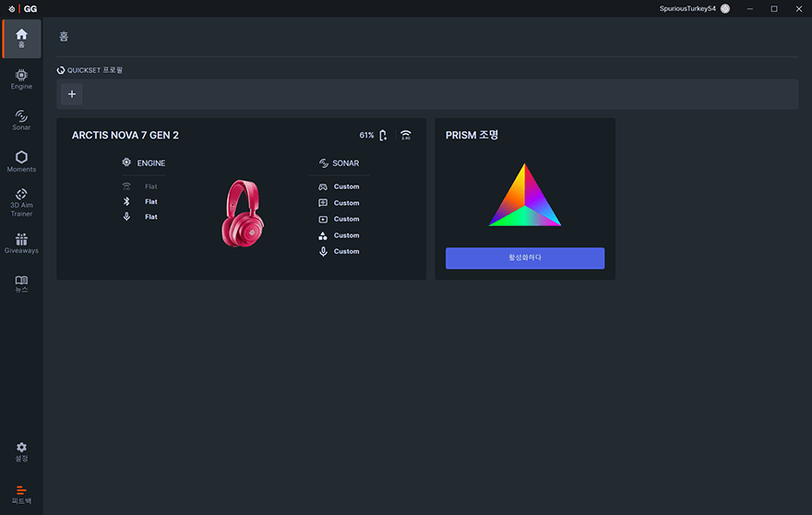Minimize the GG window
The width and height of the screenshot is (812, 515).
tap(749, 9)
